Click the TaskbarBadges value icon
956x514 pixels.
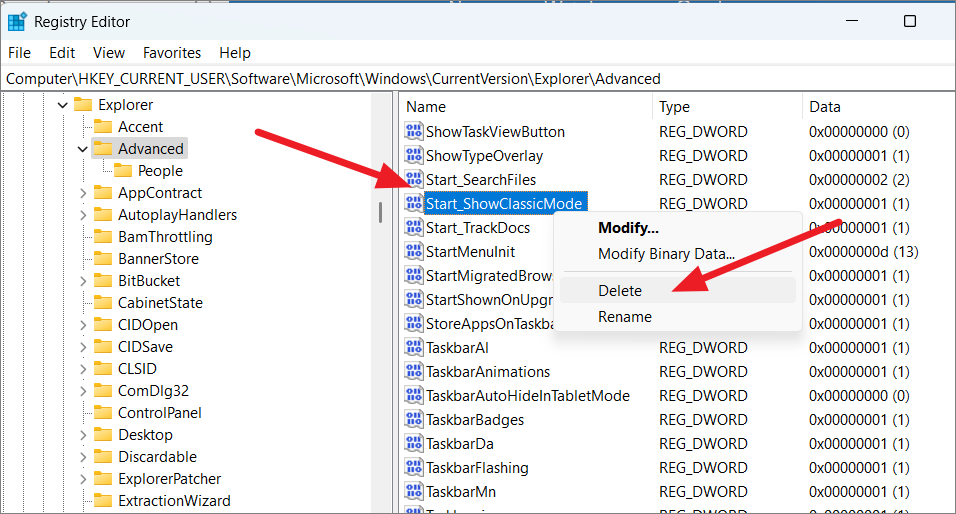(x=414, y=419)
